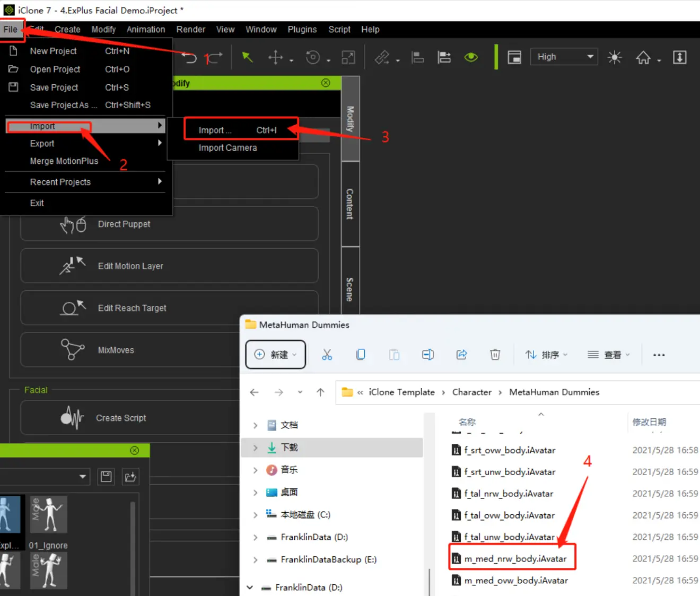Viewport: 700px width, 596px height.
Task: Click the Direct Puppet button
Action: click(x=169, y=224)
